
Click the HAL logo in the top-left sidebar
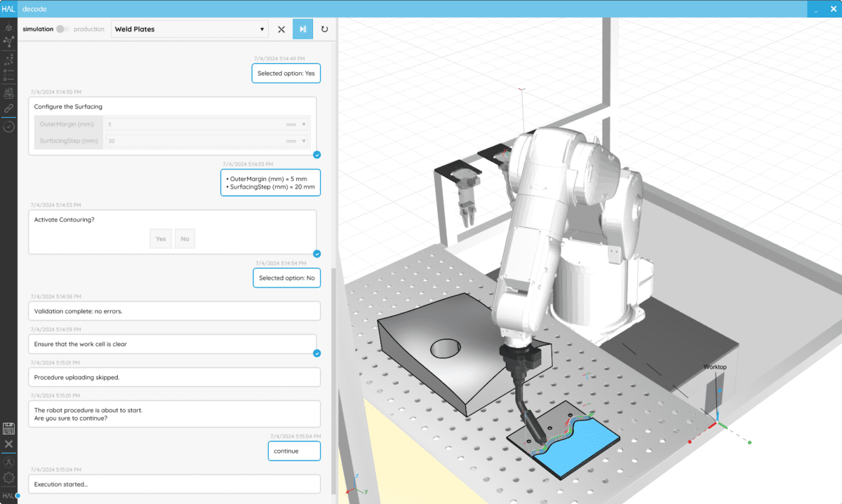click(x=10, y=8)
